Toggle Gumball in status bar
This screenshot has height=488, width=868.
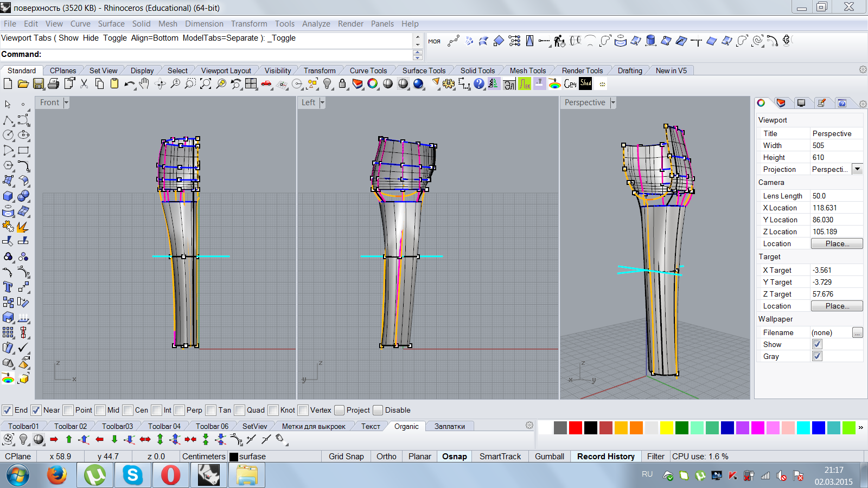pos(549,457)
